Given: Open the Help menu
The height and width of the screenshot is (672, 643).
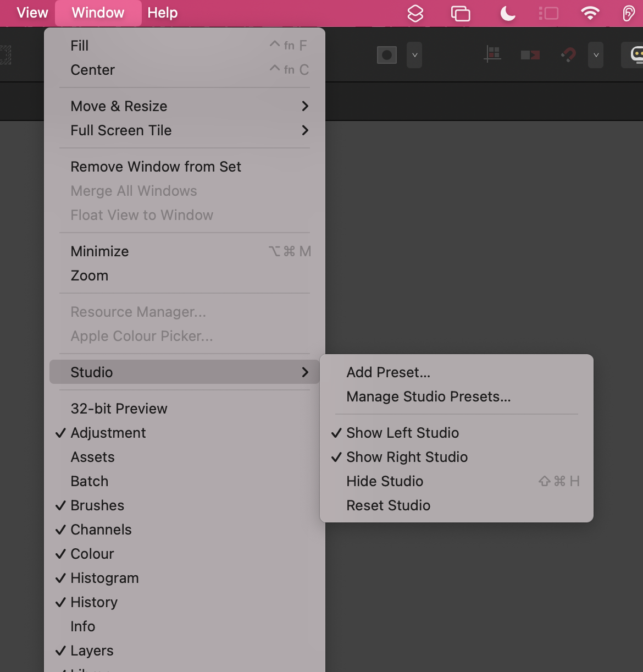Looking at the screenshot, I should (x=162, y=13).
